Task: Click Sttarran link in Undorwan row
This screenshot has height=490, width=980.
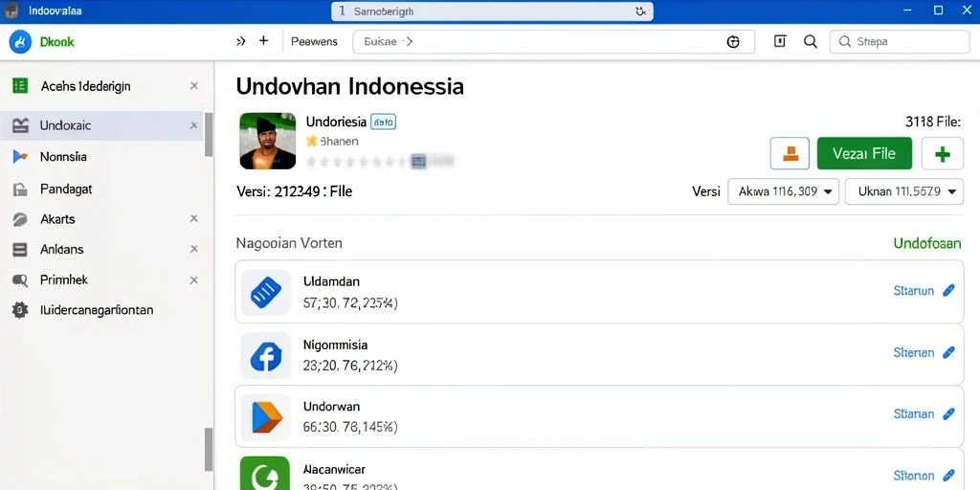Action: [x=914, y=413]
